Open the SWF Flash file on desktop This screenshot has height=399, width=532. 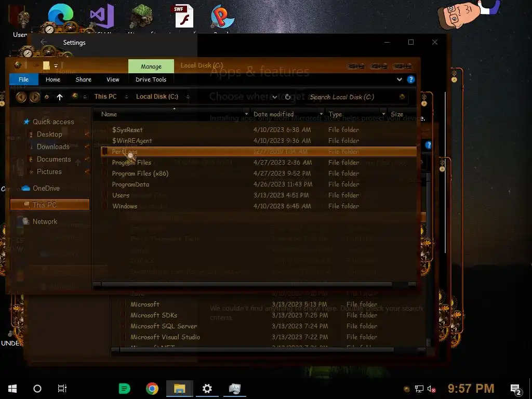184,16
